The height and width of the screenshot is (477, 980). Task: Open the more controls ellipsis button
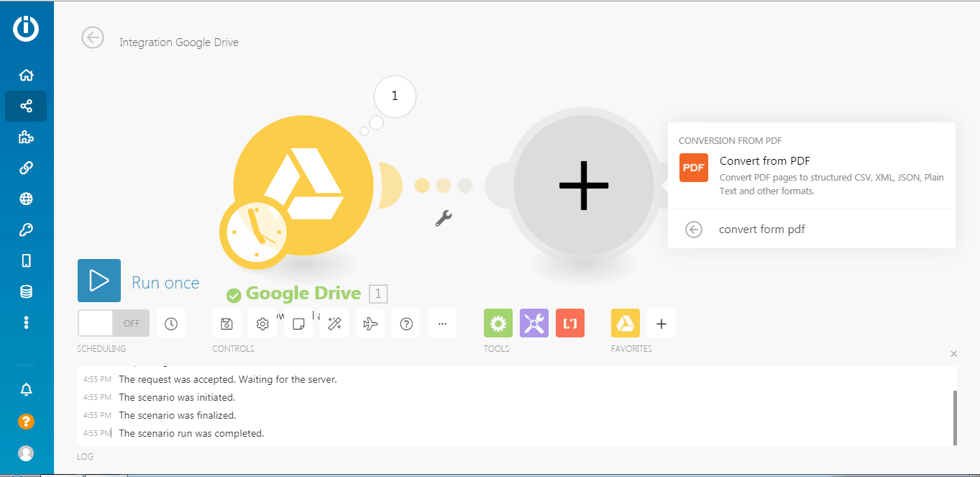pyautogui.click(x=442, y=324)
